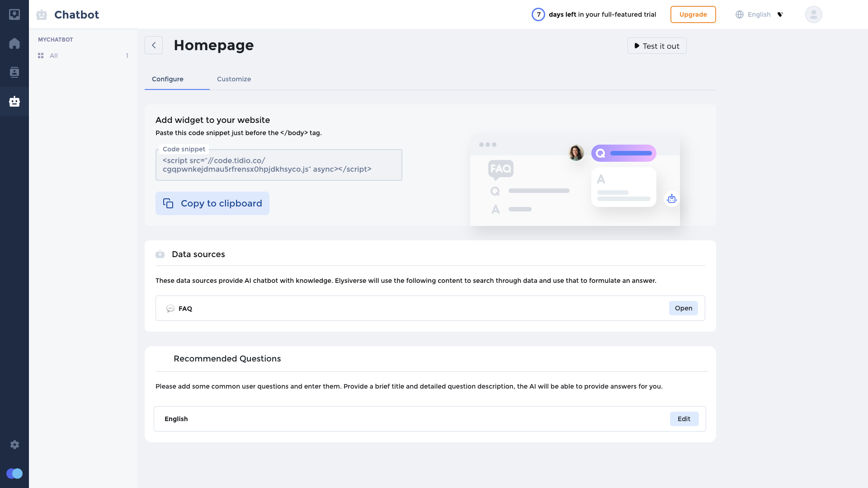Viewport: 868px width, 488px height.
Task: Edit English recommended questions
Action: coord(684,419)
